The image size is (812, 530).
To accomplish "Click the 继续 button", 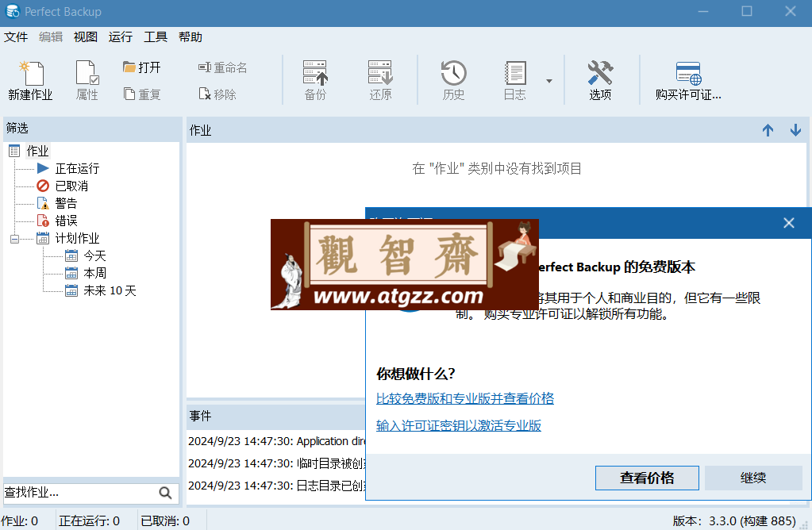I will pos(753,478).
